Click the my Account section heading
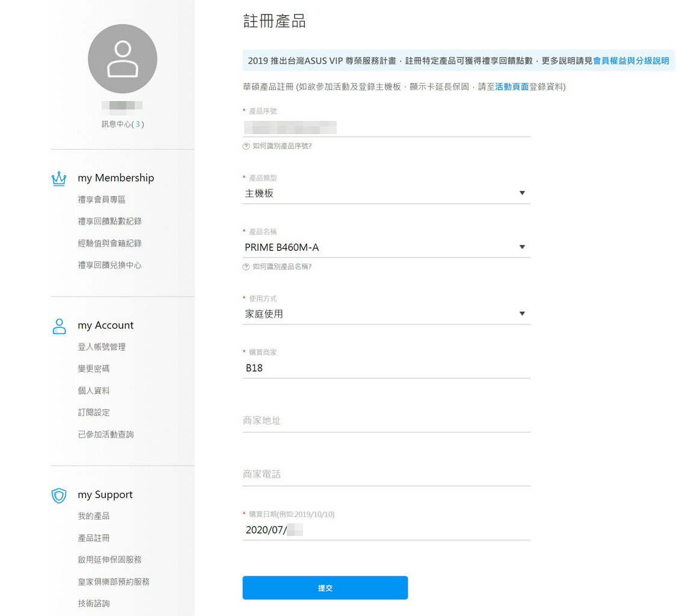677x616 pixels. pos(106,325)
